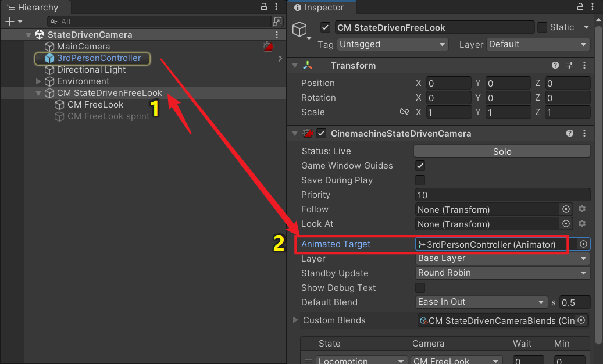Image resolution: width=603 pixels, height=364 pixels.
Task: Click the plus create-object button in Hierarchy
Action: 10,22
